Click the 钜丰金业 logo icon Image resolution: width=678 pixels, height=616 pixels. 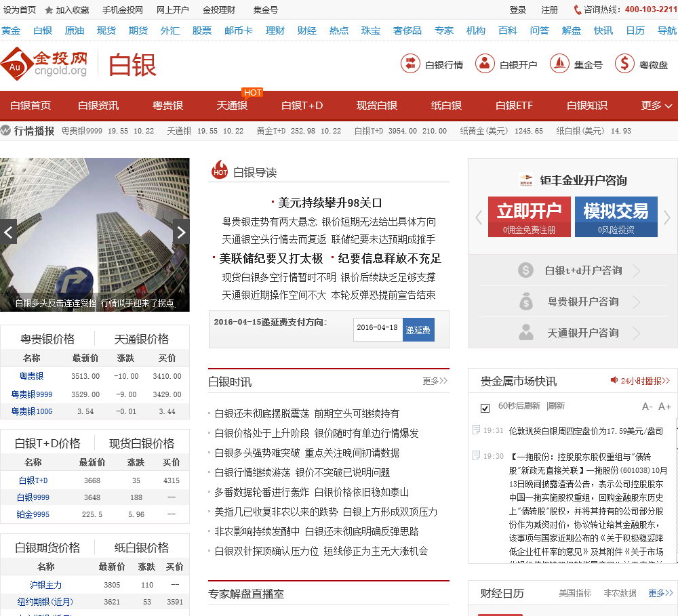(526, 180)
